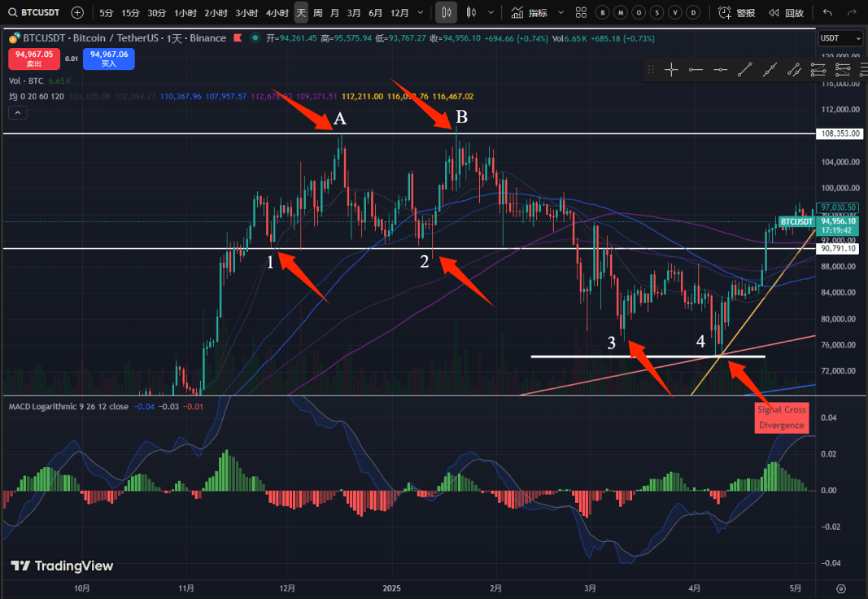Toggle the B circle button
The width and height of the screenshot is (868, 599).
click(x=604, y=12)
